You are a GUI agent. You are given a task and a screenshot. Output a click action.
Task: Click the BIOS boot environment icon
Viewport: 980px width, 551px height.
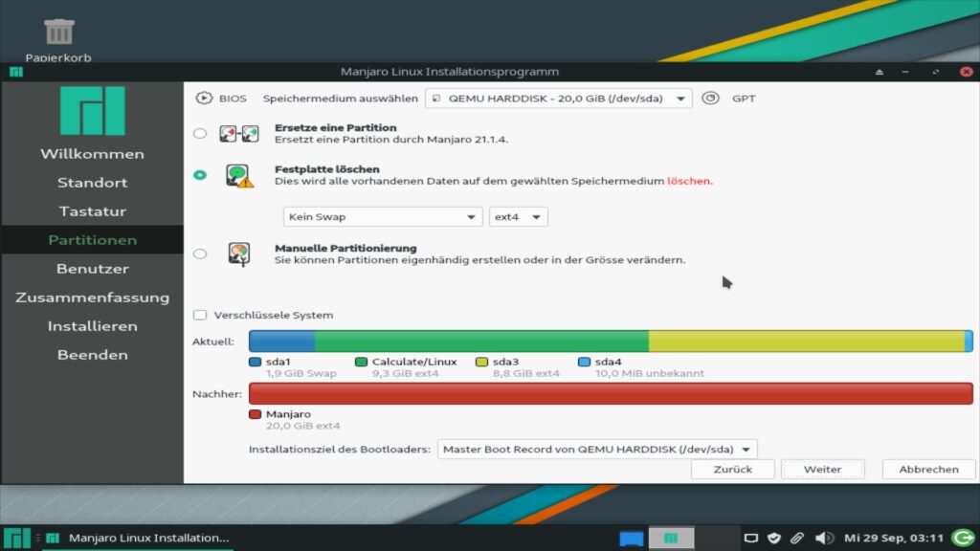coord(204,99)
